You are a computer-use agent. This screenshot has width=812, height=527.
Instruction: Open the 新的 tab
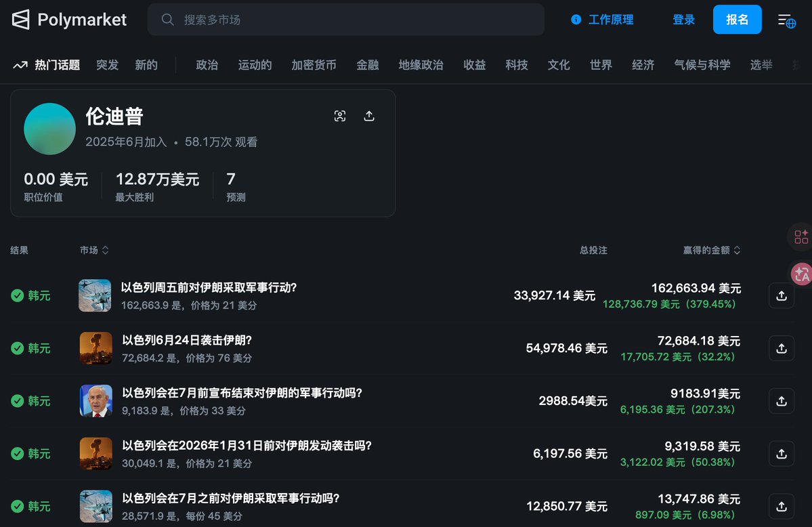click(146, 65)
